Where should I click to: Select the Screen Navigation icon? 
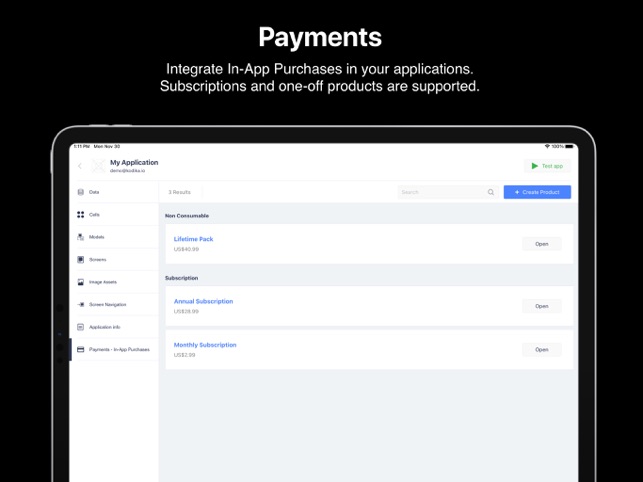click(x=81, y=304)
